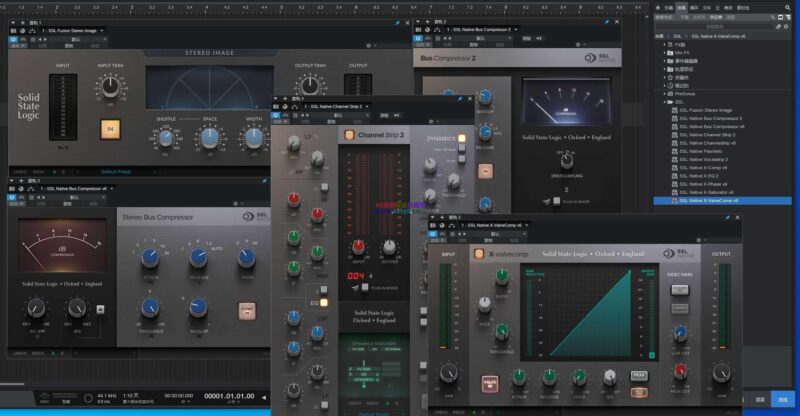Click the Threshold knob on Stereo Bus Compressor
Viewport: 800px width, 416px height.
tap(149, 308)
